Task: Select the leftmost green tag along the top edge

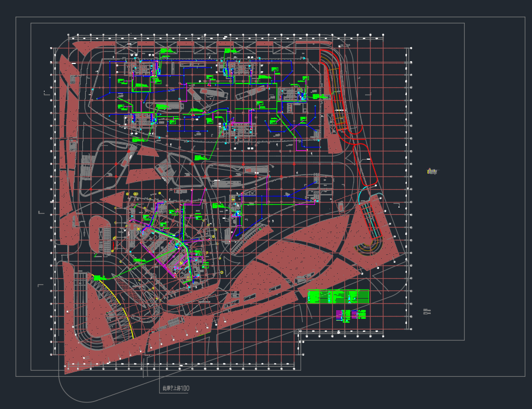Action: (x=164, y=51)
